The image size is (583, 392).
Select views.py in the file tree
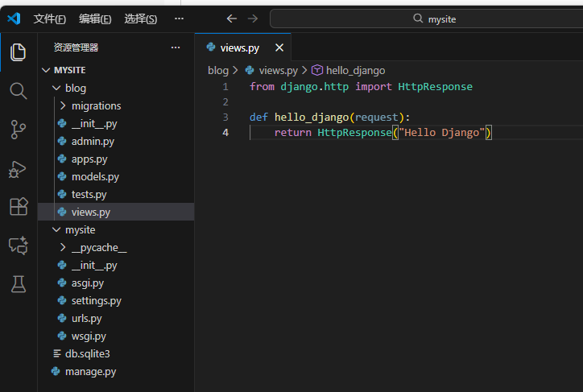116,213
